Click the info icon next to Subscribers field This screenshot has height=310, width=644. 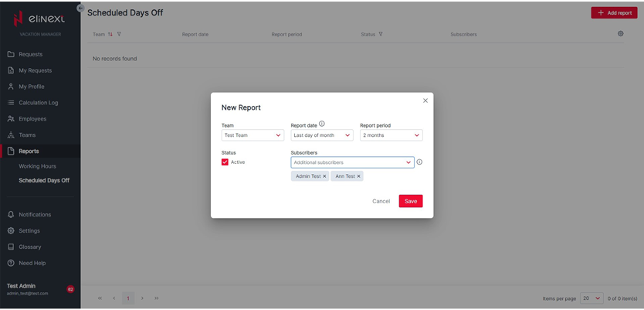click(419, 162)
